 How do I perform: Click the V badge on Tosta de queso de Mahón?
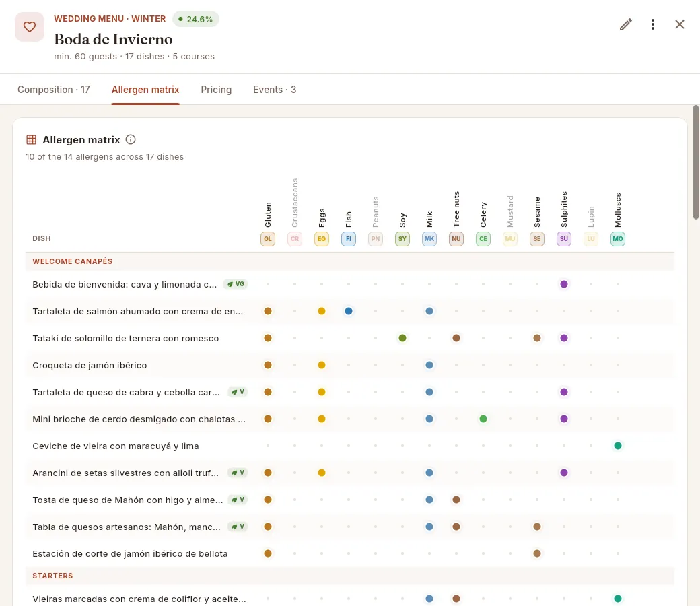[x=238, y=500]
